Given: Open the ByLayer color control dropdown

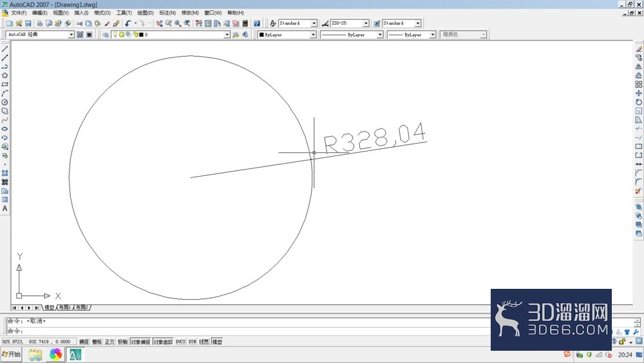Looking at the screenshot, I should tap(313, 35).
